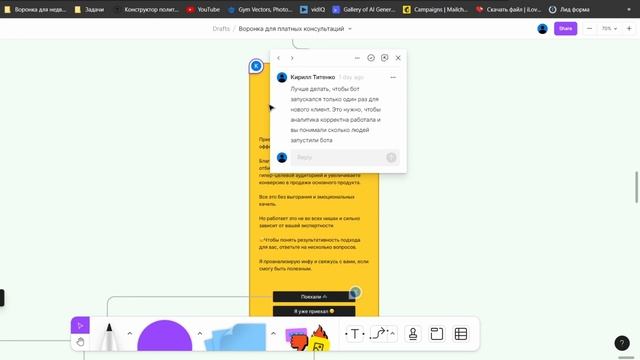Select the Stamp tool

click(x=413, y=334)
